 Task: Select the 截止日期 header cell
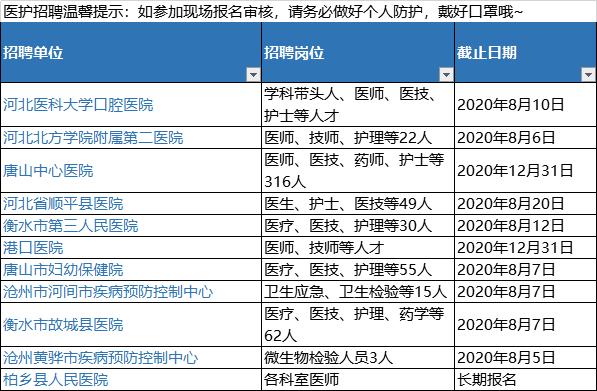(525, 53)
